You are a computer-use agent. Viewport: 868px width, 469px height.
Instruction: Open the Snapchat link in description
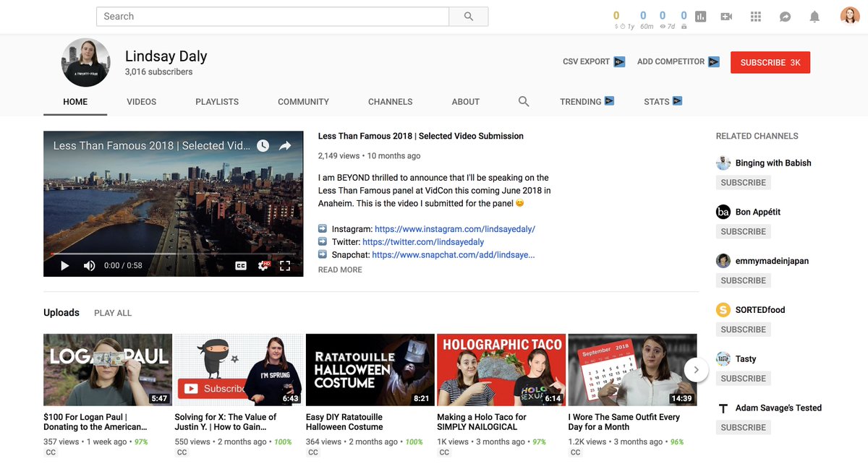point(454,255)
